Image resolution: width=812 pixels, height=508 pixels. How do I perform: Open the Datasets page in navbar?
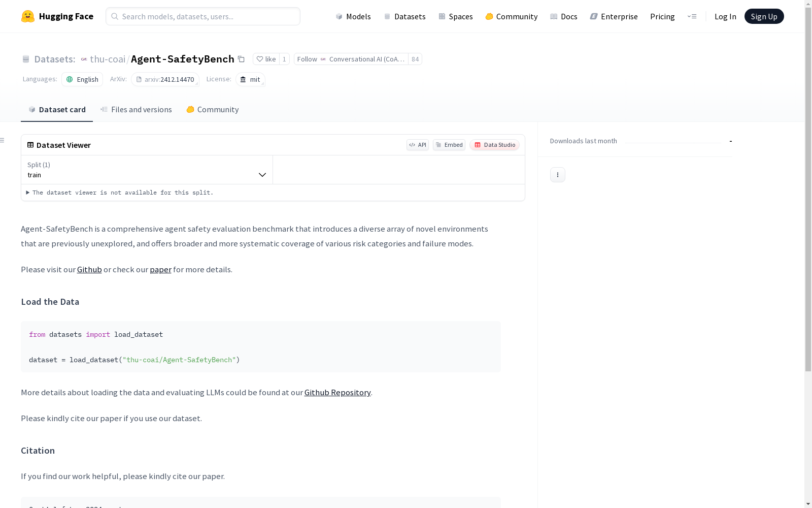point(404,16)
